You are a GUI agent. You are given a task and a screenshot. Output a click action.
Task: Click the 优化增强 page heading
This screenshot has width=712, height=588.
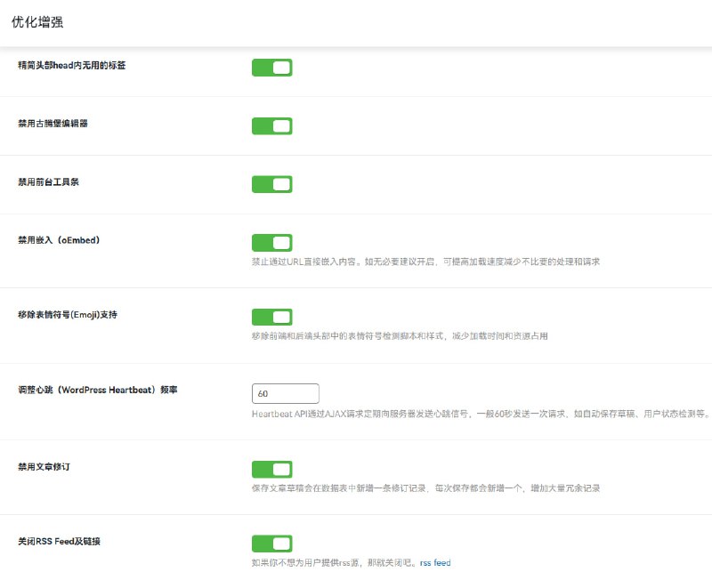(37, 22)
